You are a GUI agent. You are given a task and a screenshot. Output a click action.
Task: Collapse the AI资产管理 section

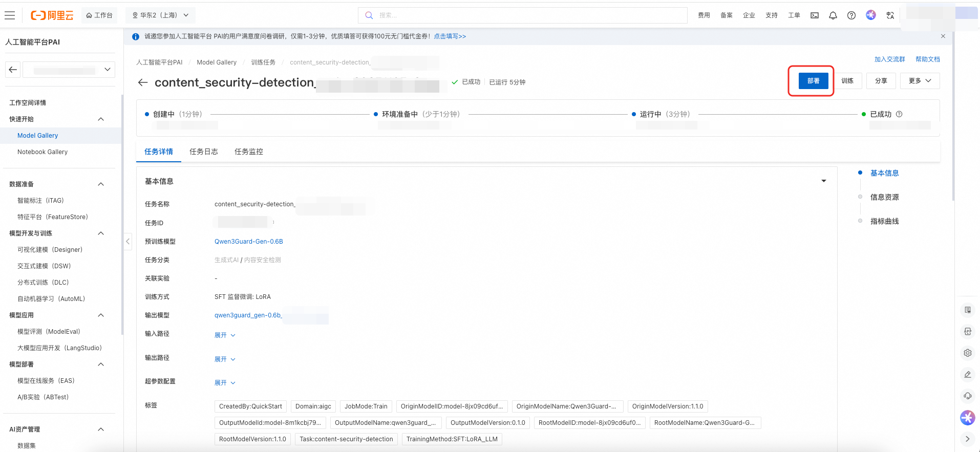tap(101, 429)
